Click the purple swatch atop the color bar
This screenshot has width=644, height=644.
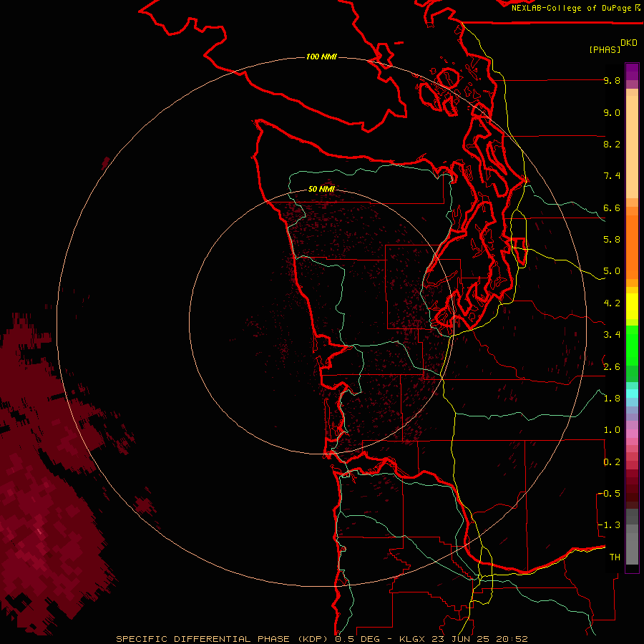632,72
